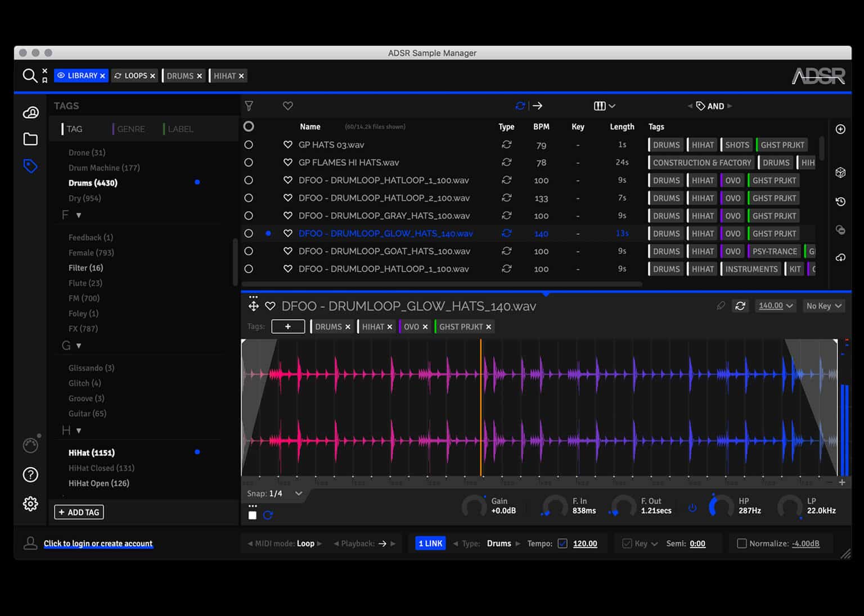This screenshot has height=616, width=864.
Task: Select radio circle for DFOO GRAY_HATS row
Action: [x=248, y=215]
